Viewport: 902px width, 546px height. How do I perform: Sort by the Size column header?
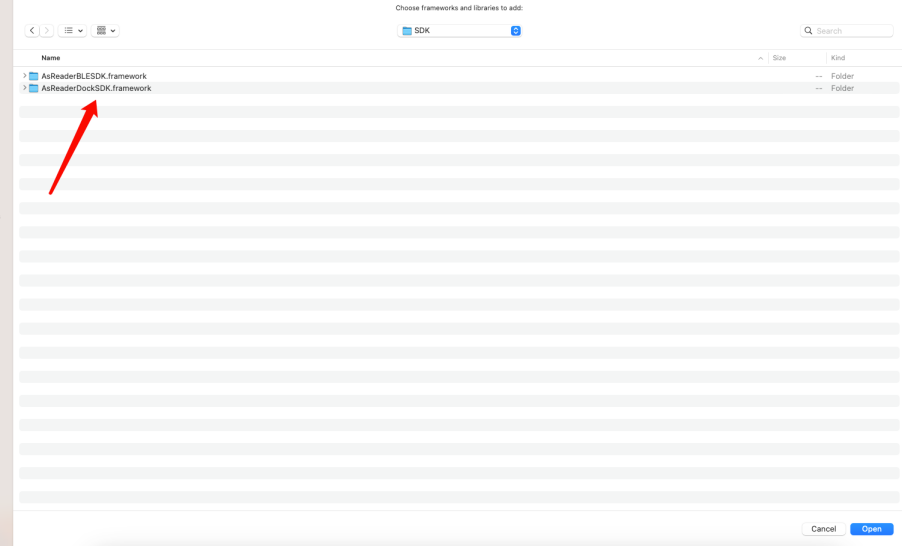tap(779, 58)
